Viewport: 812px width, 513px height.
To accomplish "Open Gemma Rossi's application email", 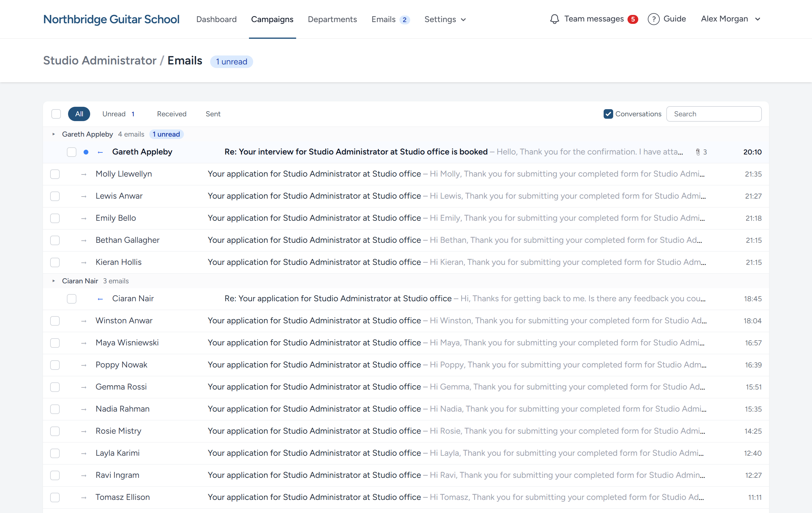I will click(406, 387).
